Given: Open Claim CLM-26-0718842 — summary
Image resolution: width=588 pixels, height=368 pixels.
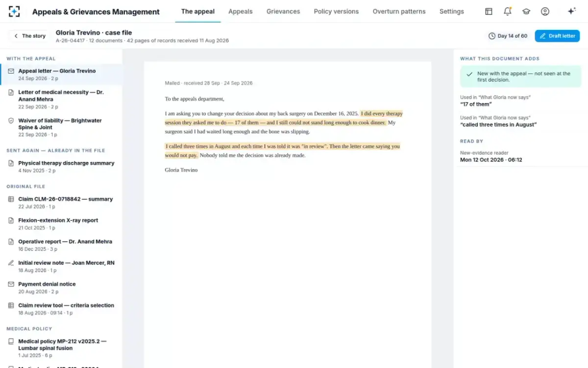Looking at the screenshot, I should coord(61,203).
